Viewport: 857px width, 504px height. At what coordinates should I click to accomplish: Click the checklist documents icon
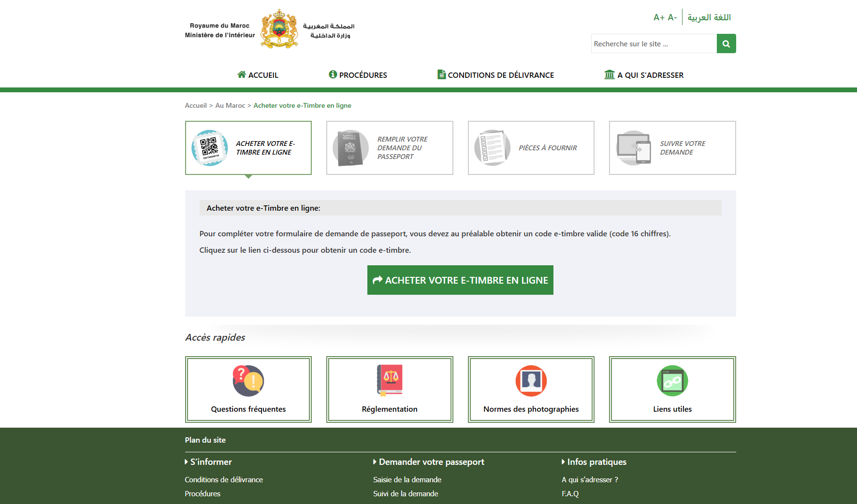coord(492,148)
